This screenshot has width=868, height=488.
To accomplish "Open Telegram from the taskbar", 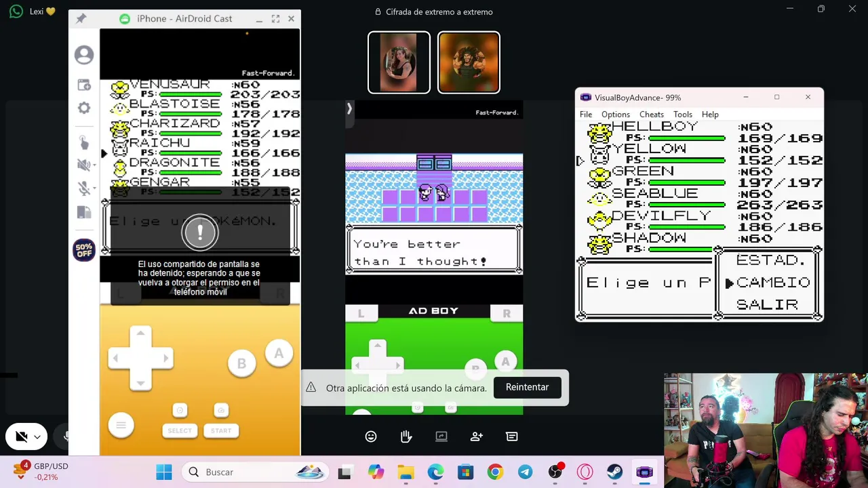I will (x=525, y=472).
